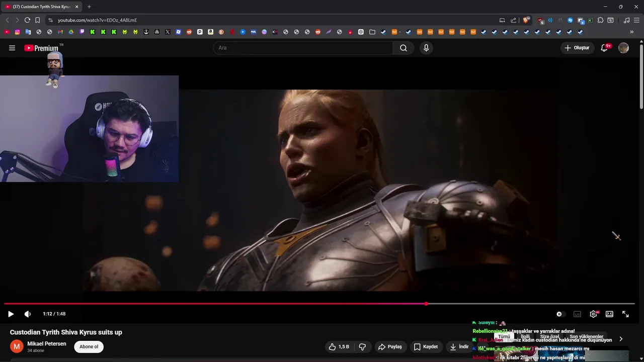Share this page from address bar
The image size is (644, 362).
coord(513,20)
